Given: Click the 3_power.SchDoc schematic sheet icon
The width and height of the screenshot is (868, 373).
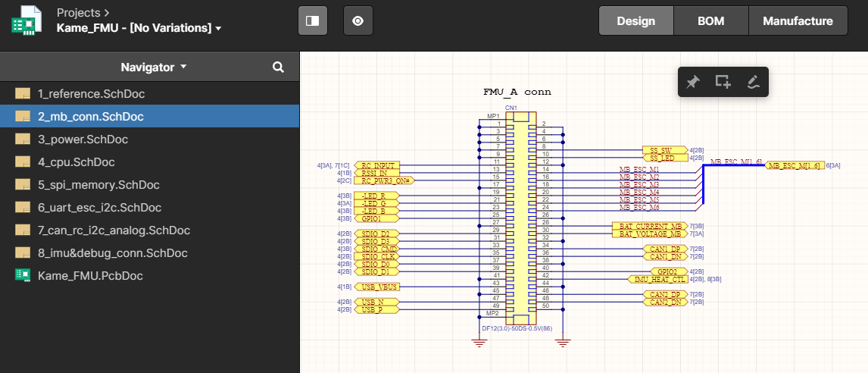Looking at the screenshot, I should pyautogui.click(x=23, y=139).
